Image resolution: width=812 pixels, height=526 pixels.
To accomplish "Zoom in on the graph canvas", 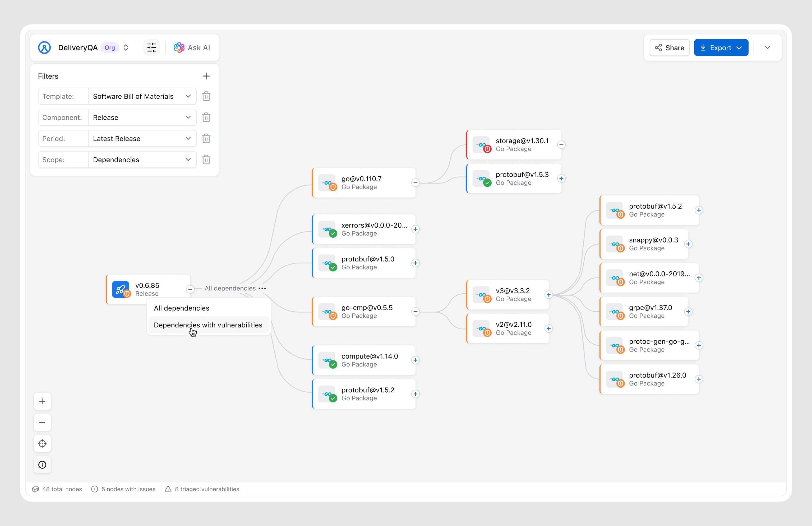I will click(42, 401).
